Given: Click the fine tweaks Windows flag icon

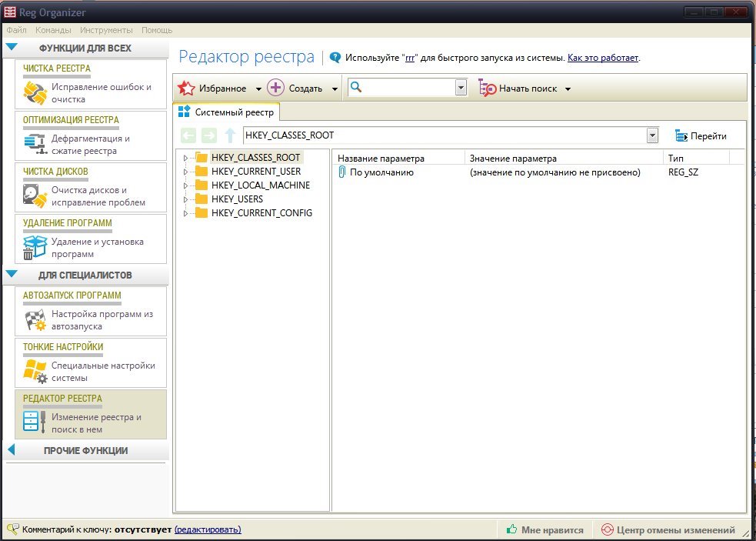Looking at the screenshot, I should coord(35,371).
